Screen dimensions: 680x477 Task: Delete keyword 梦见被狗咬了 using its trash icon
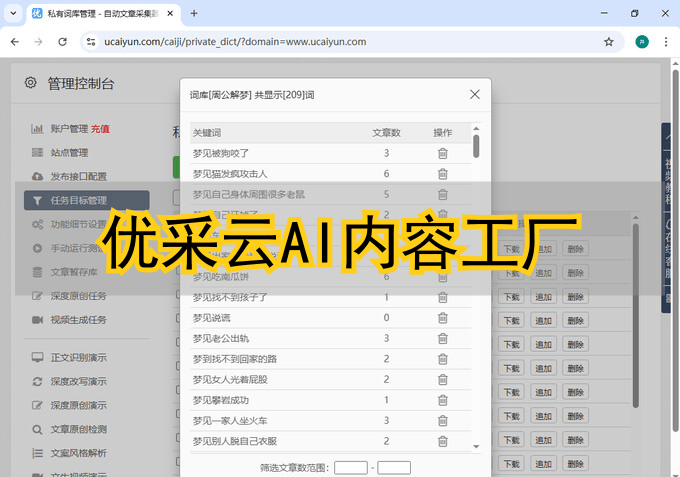tap(442, 153)
